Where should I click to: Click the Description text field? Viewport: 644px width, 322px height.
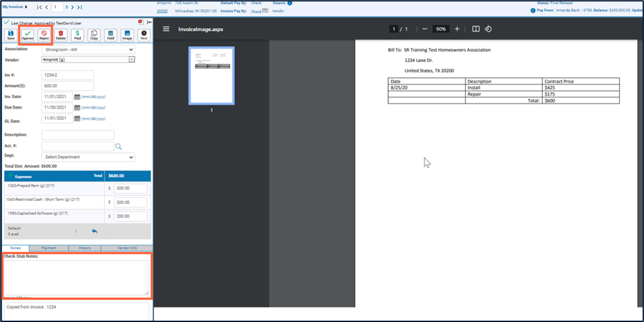[x=78, y=135]
